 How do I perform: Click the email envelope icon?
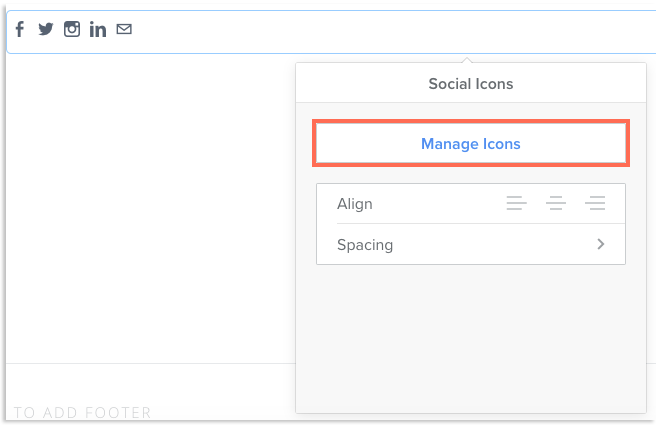pyautogui.click(x=124, y=29)
